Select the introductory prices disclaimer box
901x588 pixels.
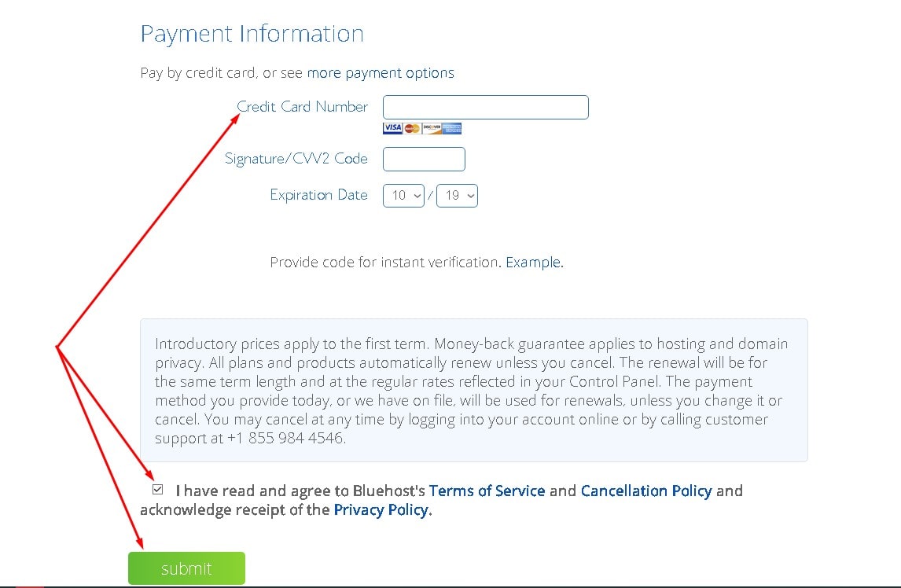tap(474, 390)
